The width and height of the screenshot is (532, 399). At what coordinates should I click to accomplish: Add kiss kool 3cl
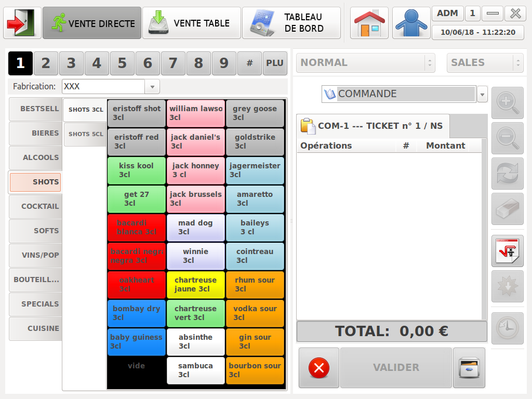pos(137,170)
